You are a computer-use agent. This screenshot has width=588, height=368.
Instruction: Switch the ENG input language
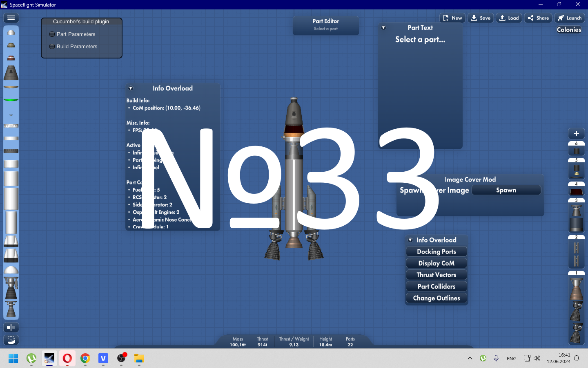pyautogui.click(x=512, y=359)
